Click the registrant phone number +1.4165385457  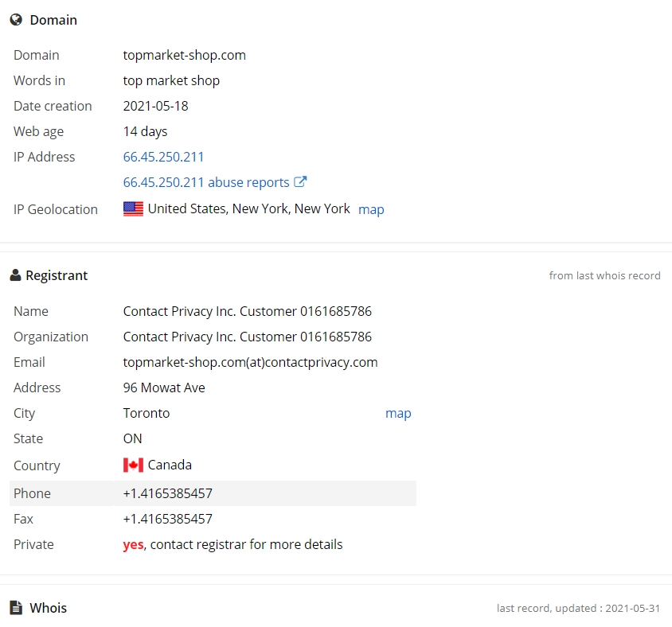167,493
